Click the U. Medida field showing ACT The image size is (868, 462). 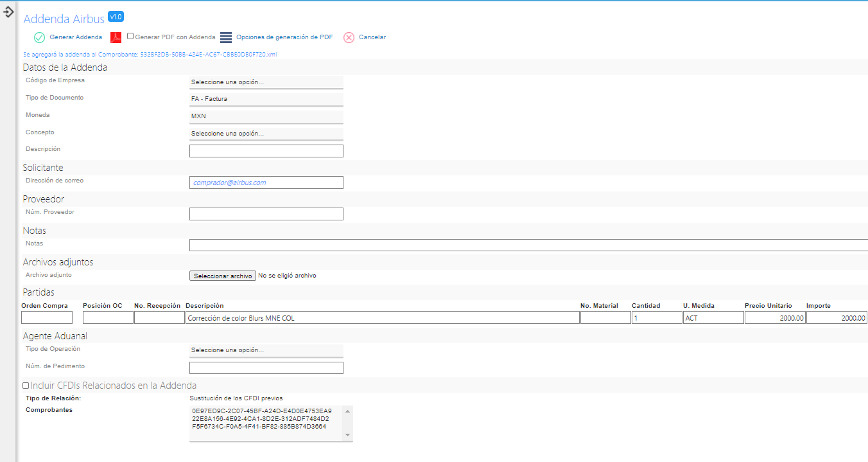tap(713, 317)
